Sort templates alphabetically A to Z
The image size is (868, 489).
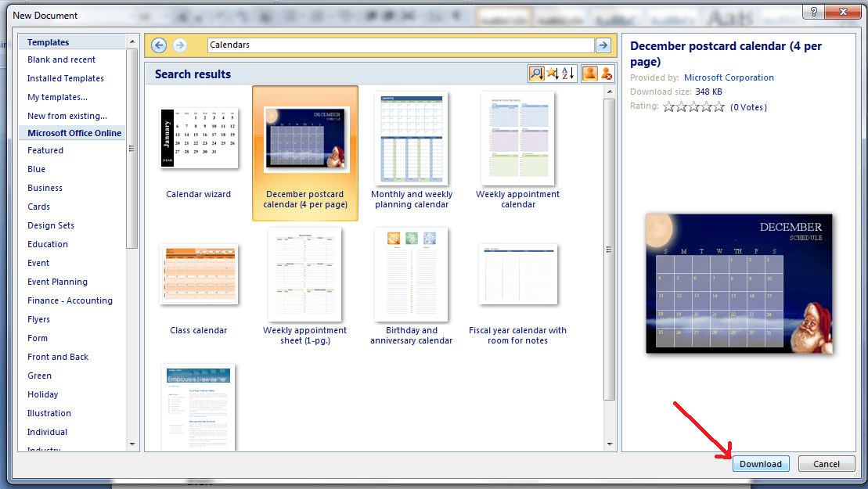click(566, 73)
